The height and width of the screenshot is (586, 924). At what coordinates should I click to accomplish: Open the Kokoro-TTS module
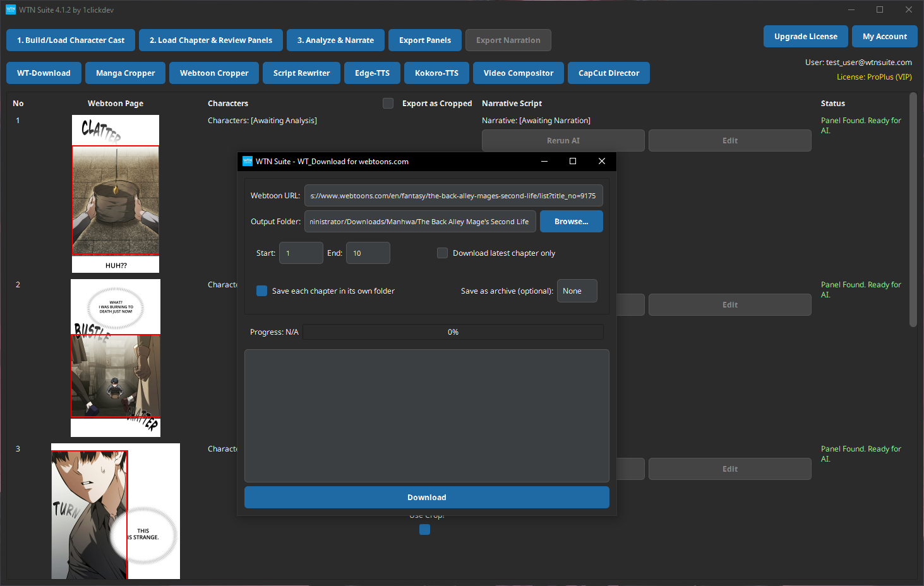[436, 73]
